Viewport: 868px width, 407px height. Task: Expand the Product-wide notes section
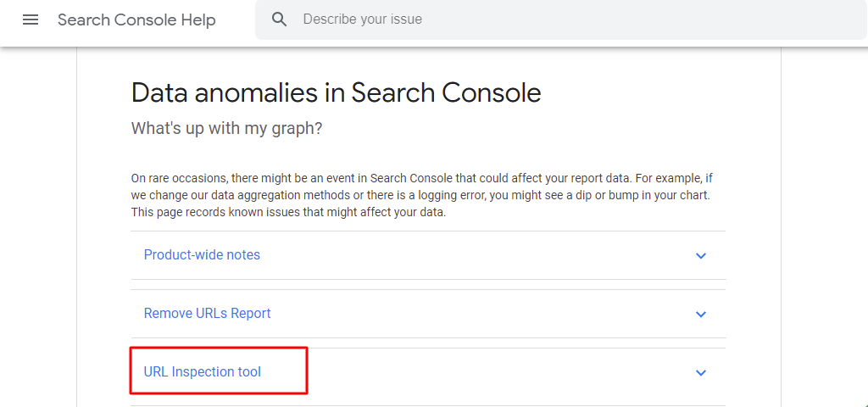coord(428,255)
